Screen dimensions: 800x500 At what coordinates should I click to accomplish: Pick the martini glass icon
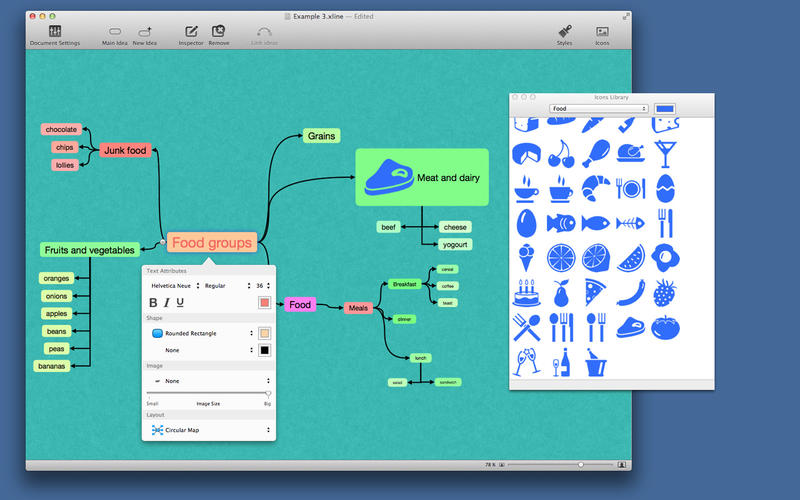661,152
